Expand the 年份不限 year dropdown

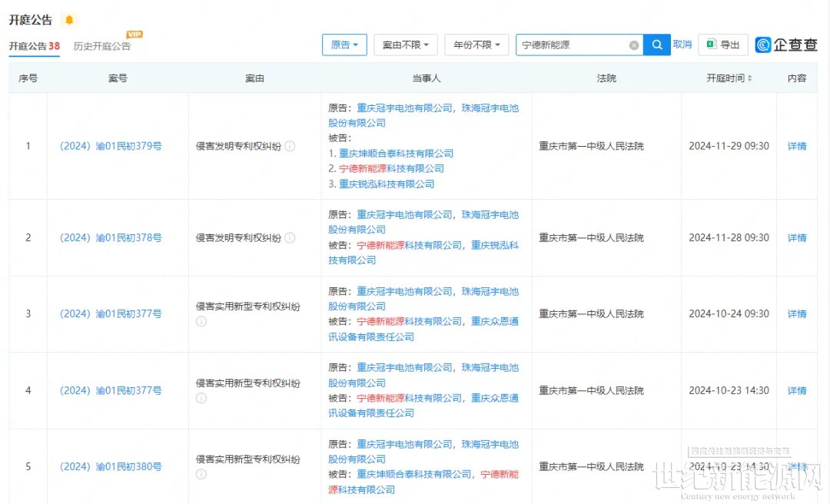476,45
